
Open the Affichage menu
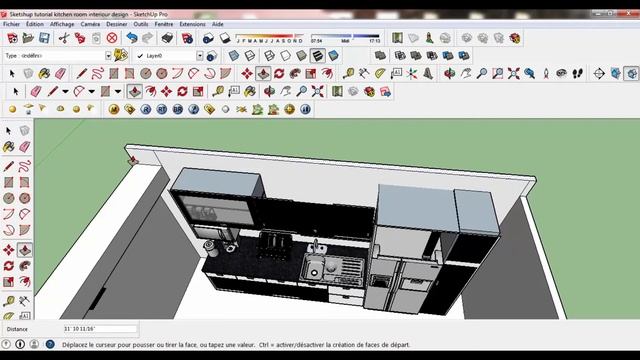point(62,24)
